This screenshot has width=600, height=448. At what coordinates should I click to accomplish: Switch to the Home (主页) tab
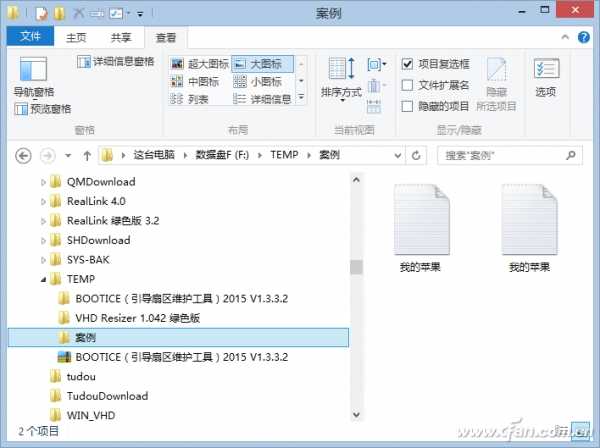pos(76,37)
